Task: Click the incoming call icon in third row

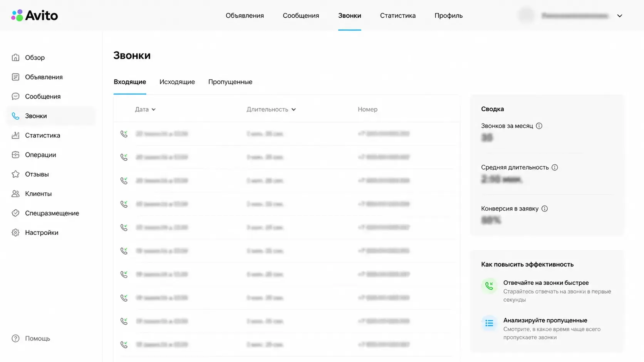Action: pyautogui.click(x=124, y=180)
